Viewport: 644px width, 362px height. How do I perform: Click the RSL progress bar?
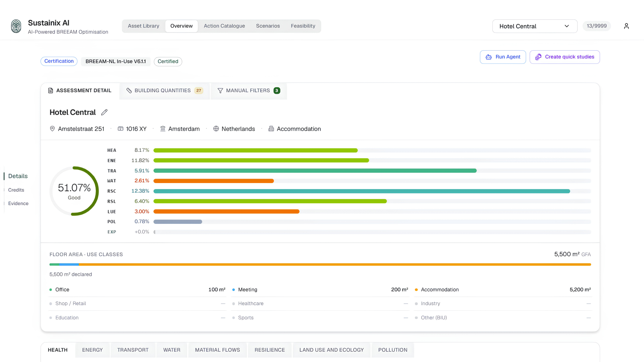coord(372,201)
